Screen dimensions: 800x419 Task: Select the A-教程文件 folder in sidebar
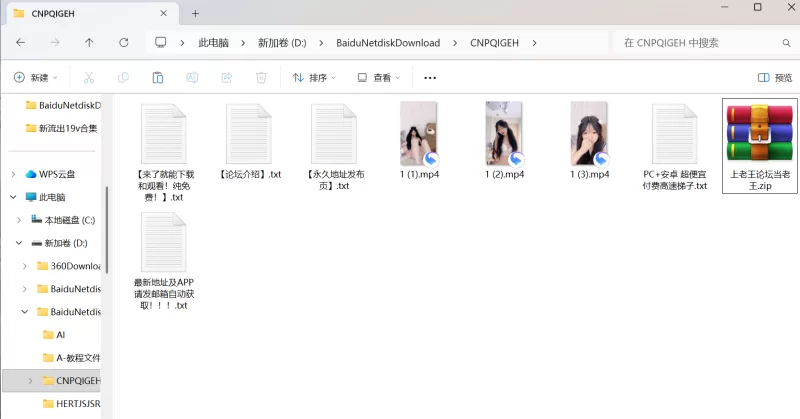(x=72, y=358)
